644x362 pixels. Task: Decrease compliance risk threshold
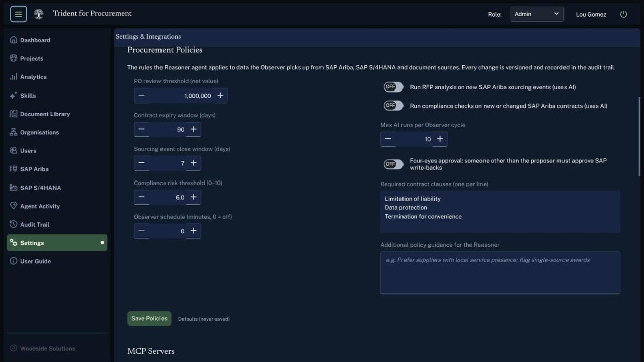coord(141,197)
